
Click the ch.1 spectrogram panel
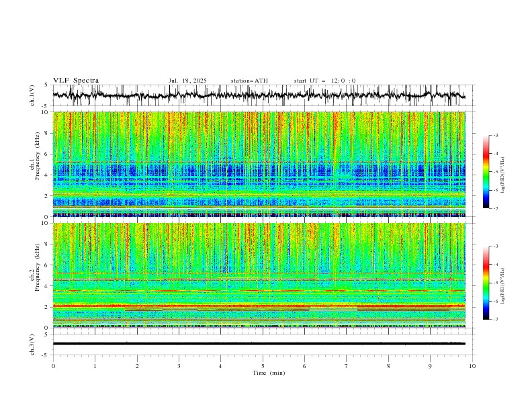tap(259, 164)
